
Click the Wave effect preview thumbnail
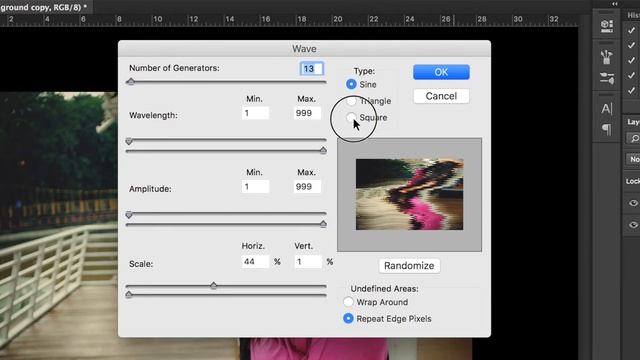click(409, 194)
